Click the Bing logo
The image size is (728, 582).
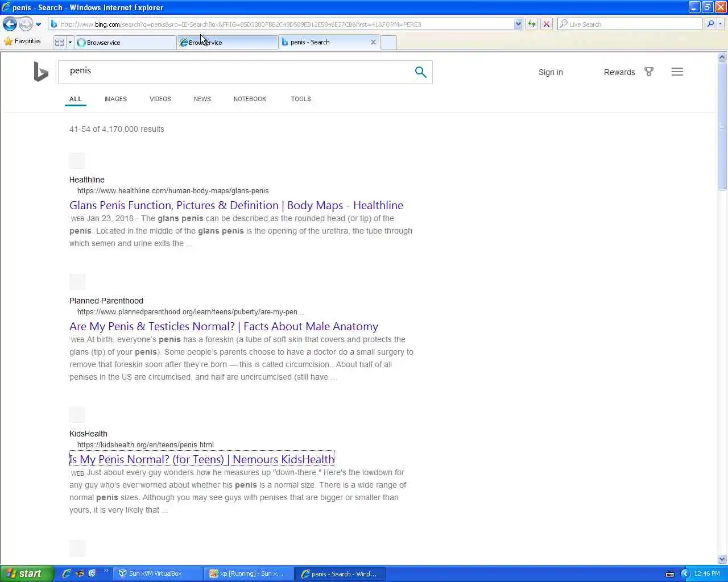(x=41, y=72)
